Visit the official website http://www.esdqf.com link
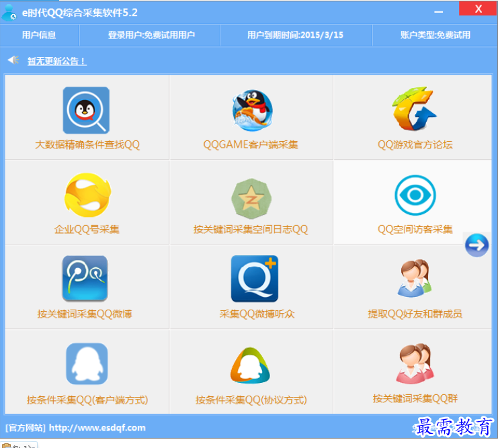498x448 pixels. pyautogui.click(x=97, y=428)
